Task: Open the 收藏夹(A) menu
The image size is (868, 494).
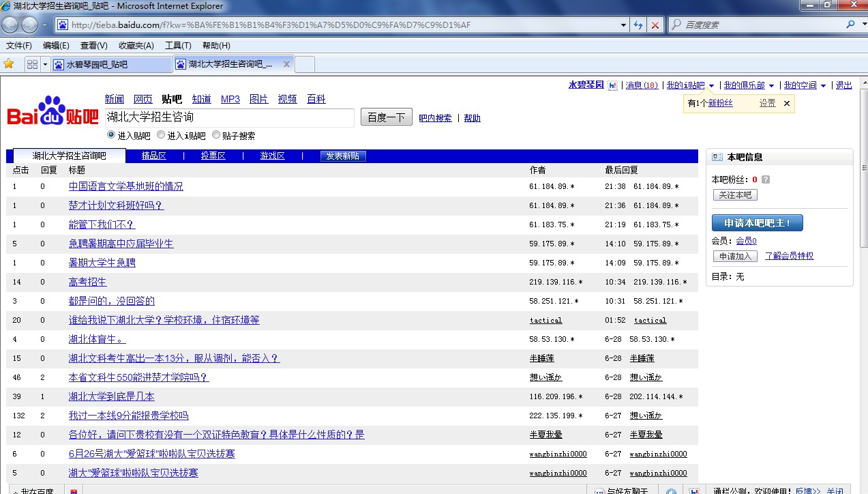Action: click(136, 46)
